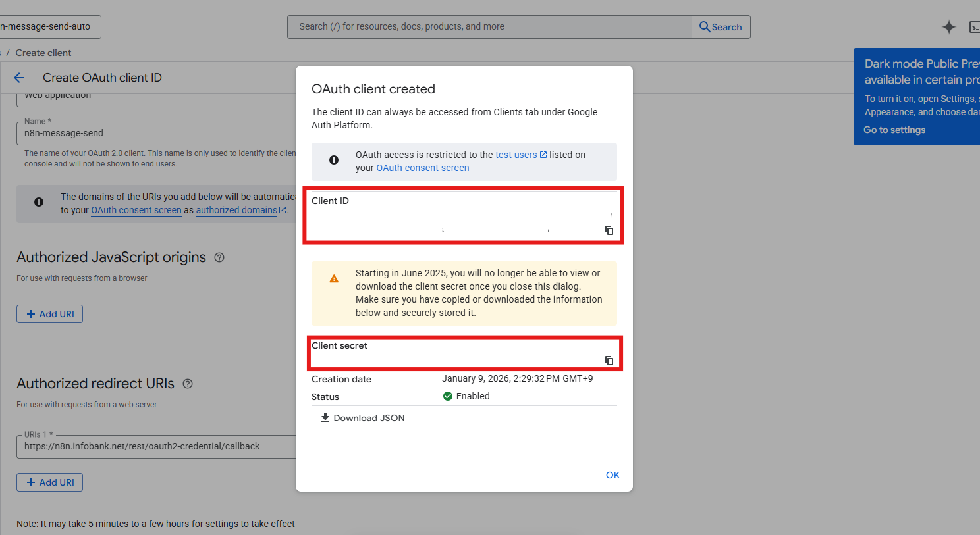
Task: Copy the Client secret value
Action: point(609,361)
